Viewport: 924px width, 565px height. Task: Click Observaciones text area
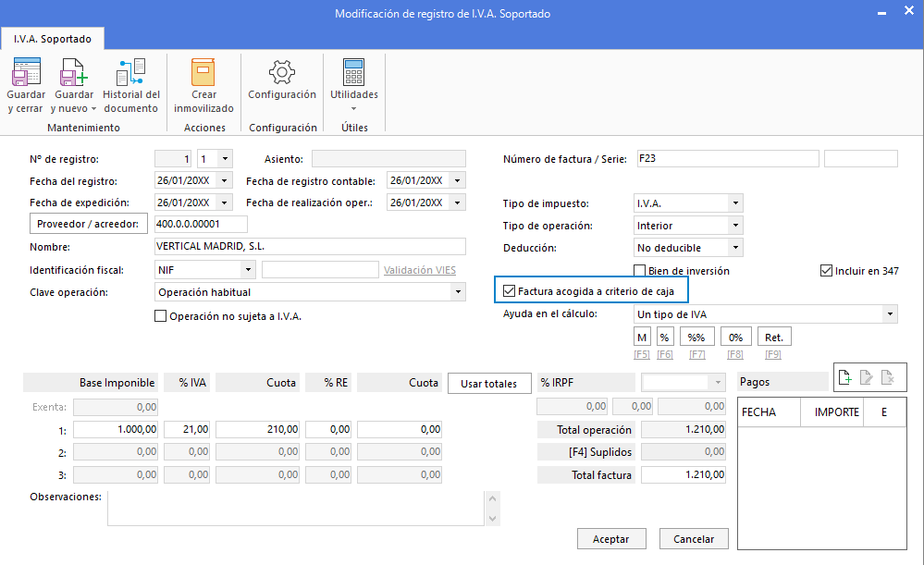(x=296, y=508)
